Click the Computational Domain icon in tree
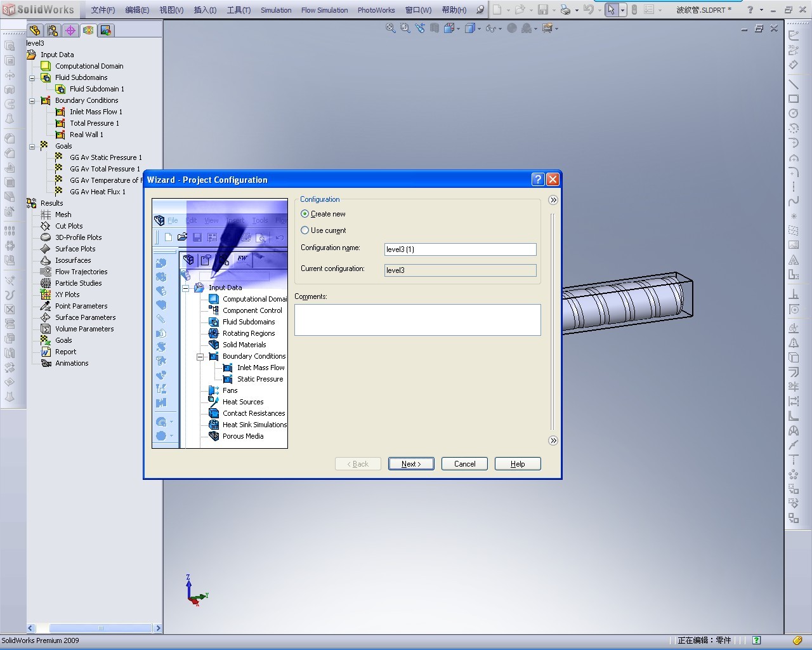The width and height of the screenshot is (812, 650). click(x=46, y=66)
